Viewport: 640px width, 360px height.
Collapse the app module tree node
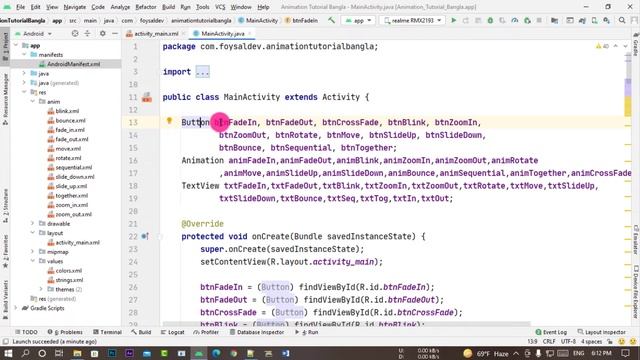click(16, 45)
